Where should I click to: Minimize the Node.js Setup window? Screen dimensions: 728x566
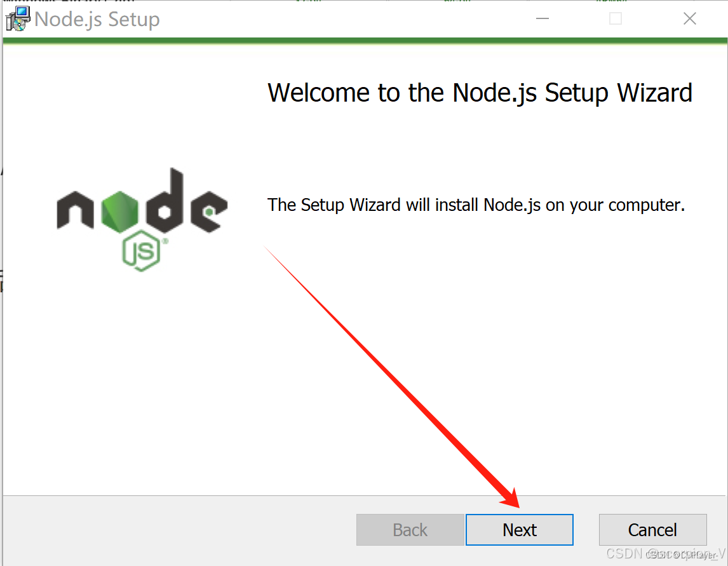pyautogui.click(x=542, y=19)
